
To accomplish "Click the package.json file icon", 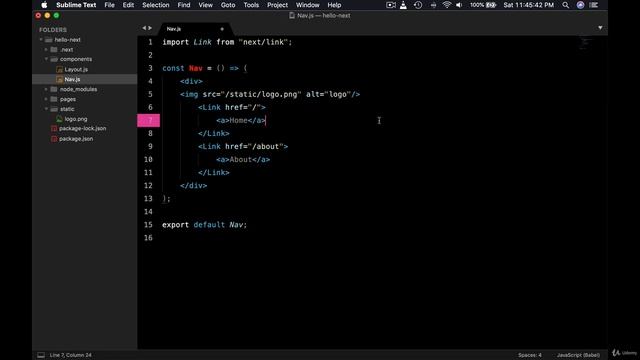I will pos(54,139).
